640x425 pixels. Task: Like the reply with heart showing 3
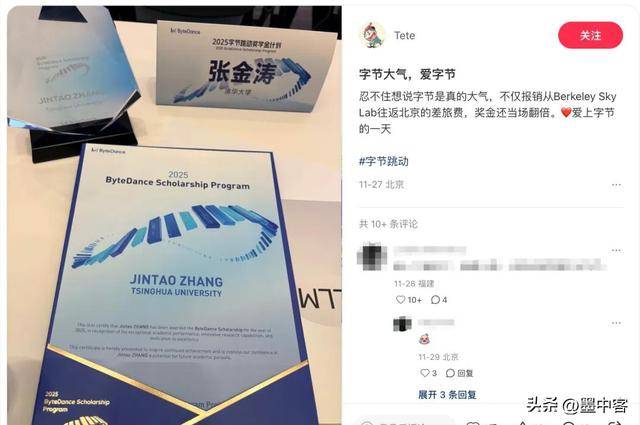425,373
